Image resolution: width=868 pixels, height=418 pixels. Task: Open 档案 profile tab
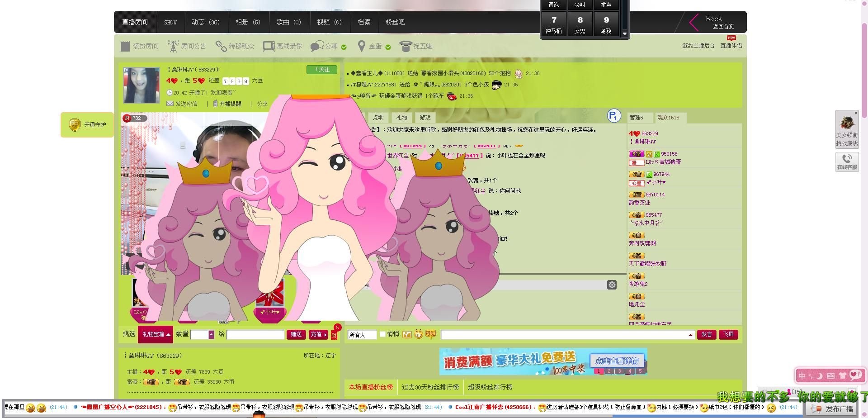(x=364, y=22)
